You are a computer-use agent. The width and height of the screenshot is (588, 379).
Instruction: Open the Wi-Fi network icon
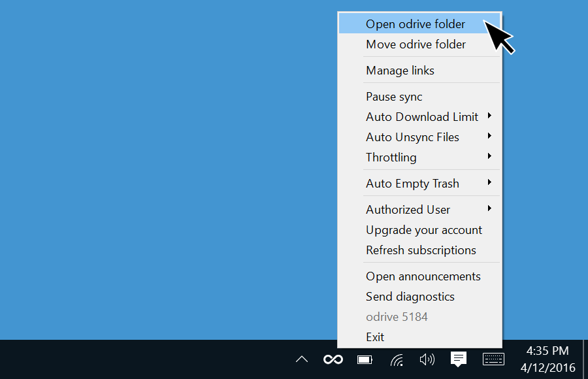tap(397, 360)
